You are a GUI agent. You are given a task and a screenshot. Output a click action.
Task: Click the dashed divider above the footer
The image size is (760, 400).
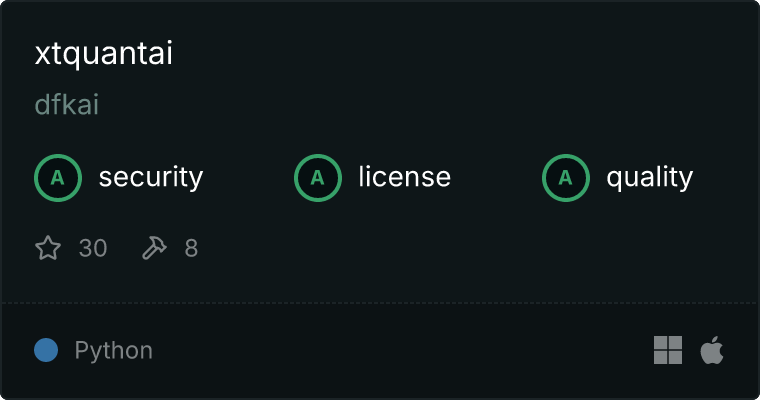tap(380, 303)
